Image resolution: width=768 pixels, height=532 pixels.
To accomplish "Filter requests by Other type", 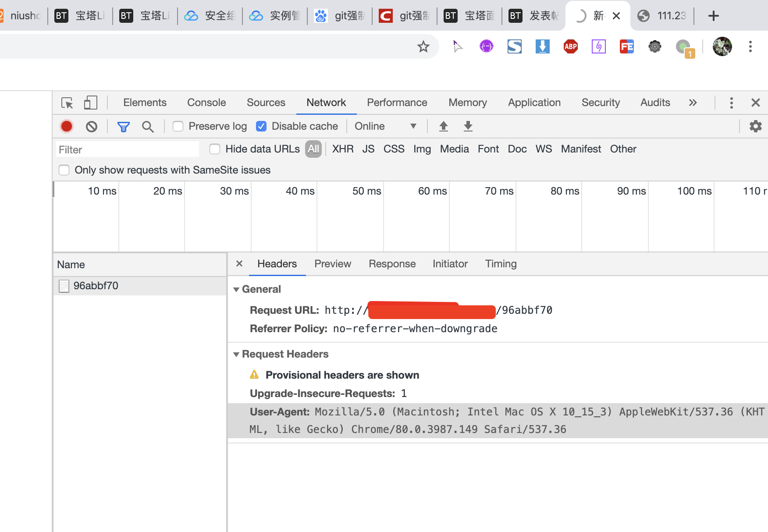I will [623, 149].
